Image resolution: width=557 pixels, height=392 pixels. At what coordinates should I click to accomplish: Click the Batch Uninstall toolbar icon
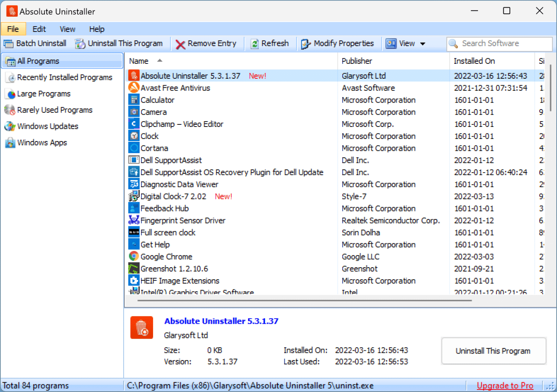[8, 44]
